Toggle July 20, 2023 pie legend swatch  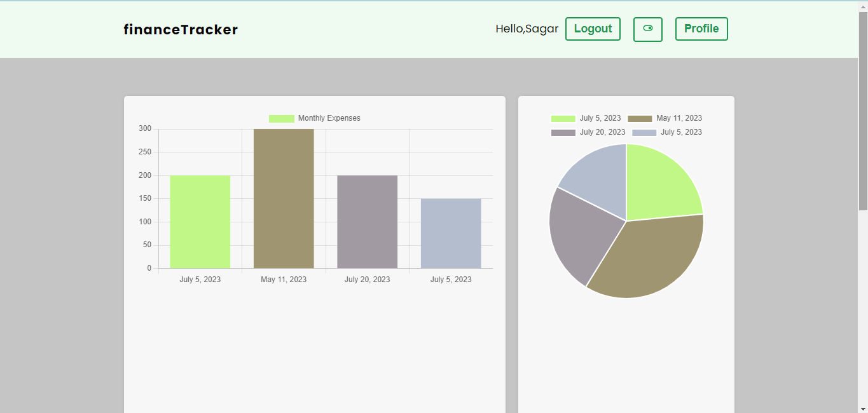click(x=563, y=133)
